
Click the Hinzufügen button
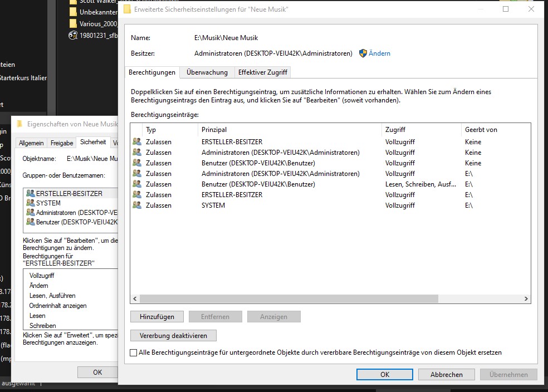(157, 317)
